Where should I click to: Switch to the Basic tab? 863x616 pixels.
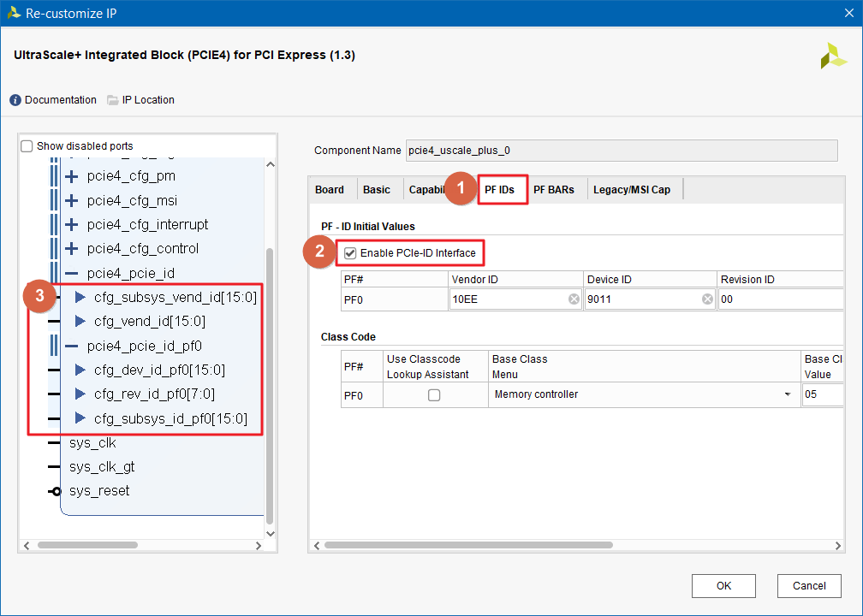tap(377, 190)
